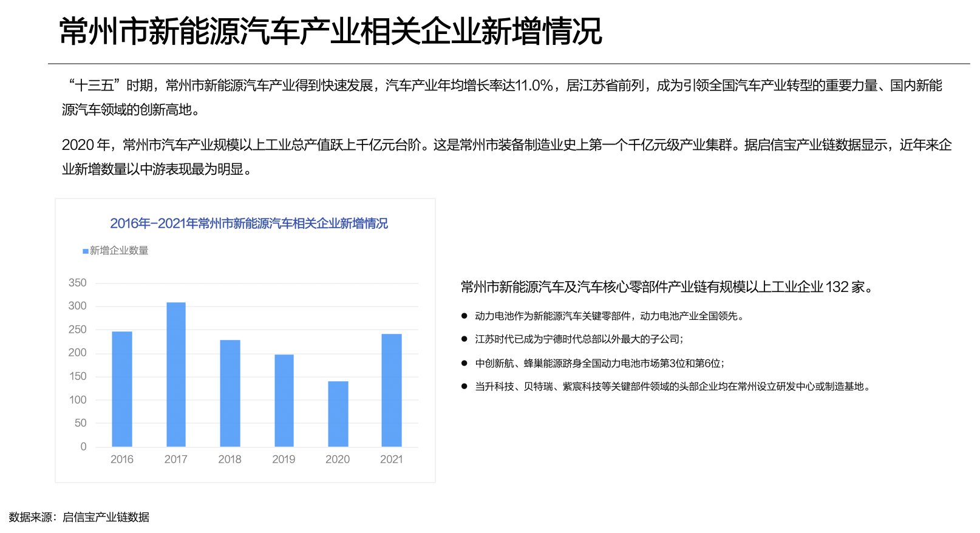
Task: Select the 2016 bar in the chart
Action: (122, 389)
